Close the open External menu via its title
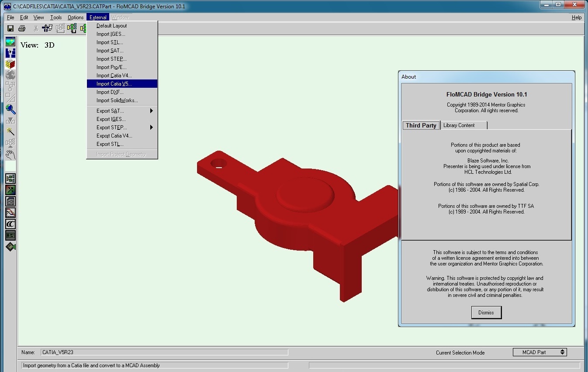 point(98,17)
